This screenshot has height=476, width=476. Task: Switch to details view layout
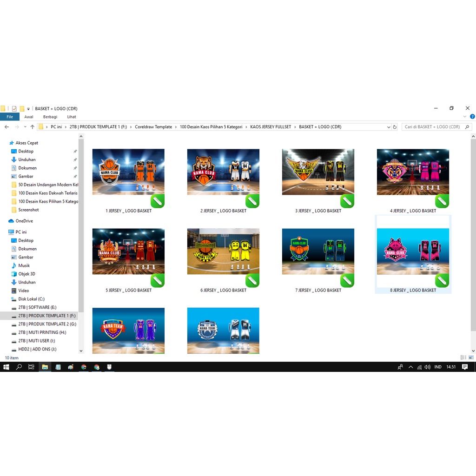tap(463, 357)
